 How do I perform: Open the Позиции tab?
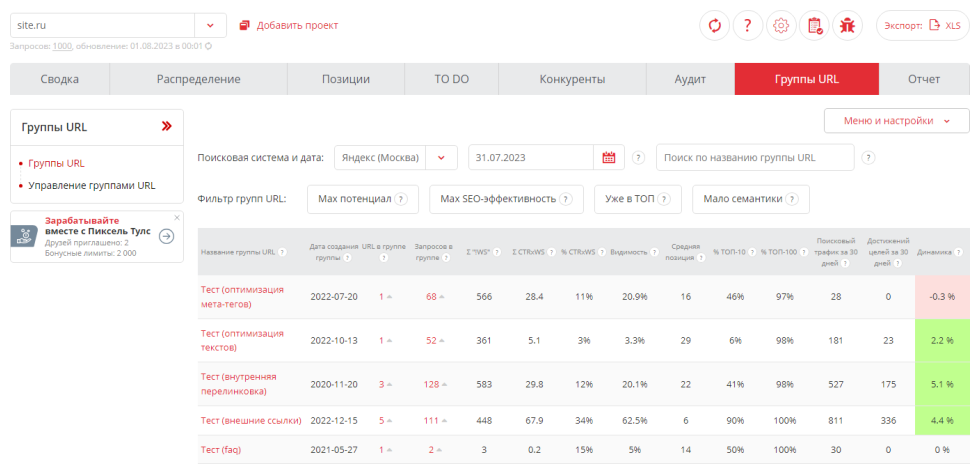(x=346, y=79)
